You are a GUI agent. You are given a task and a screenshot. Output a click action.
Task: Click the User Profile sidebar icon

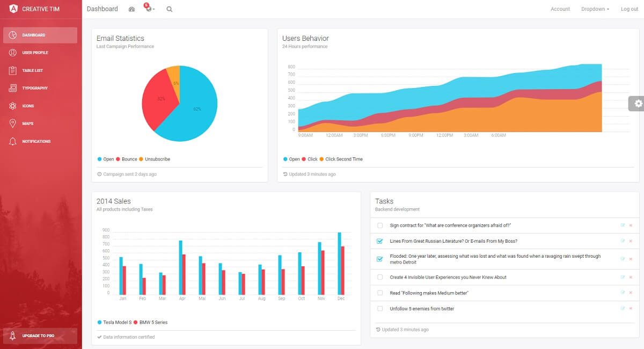coord(13,53)
